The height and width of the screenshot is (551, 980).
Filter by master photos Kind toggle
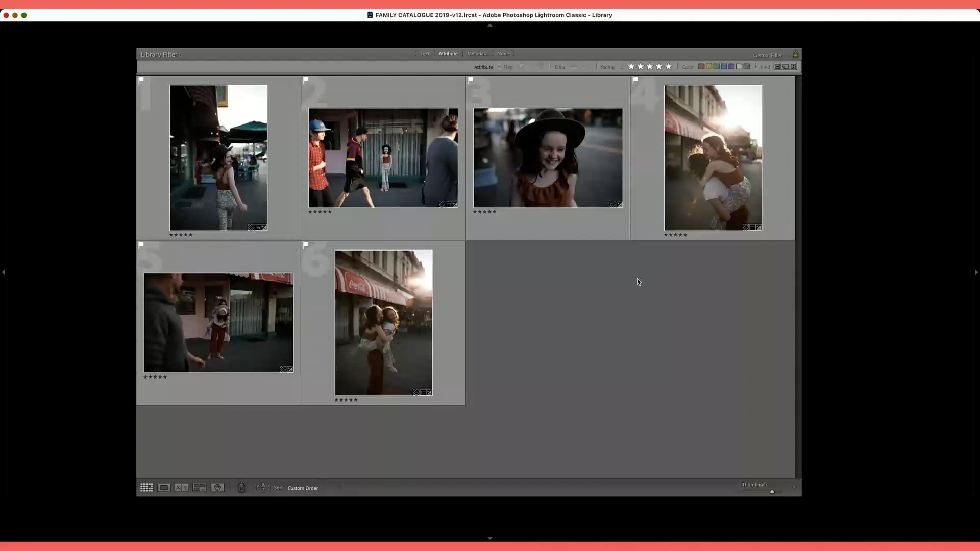[x=777, y=66]
